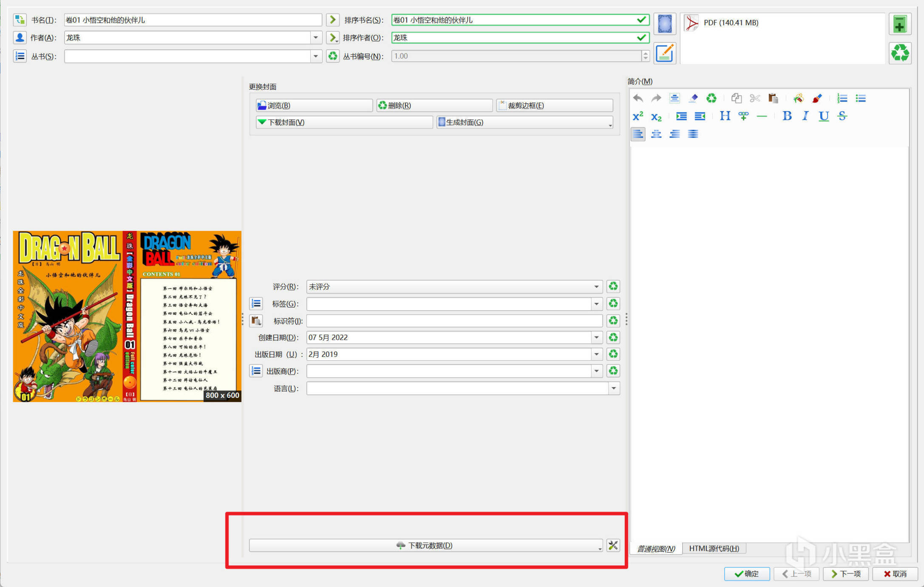Open the rating dropdown

point(596,287)
